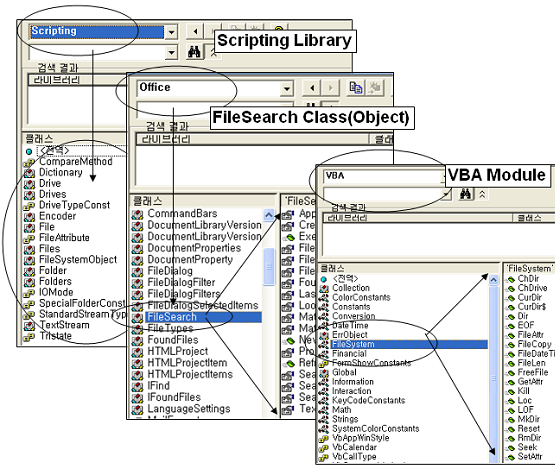
Task: Select SetAttr member of FileSystem
Action: click(530, 457)
